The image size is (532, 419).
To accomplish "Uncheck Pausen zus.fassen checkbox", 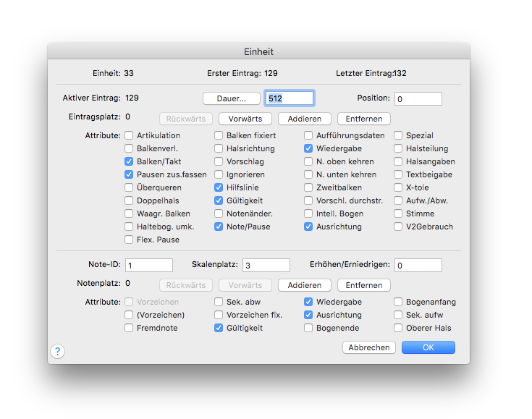I will (x=129, y=174).
